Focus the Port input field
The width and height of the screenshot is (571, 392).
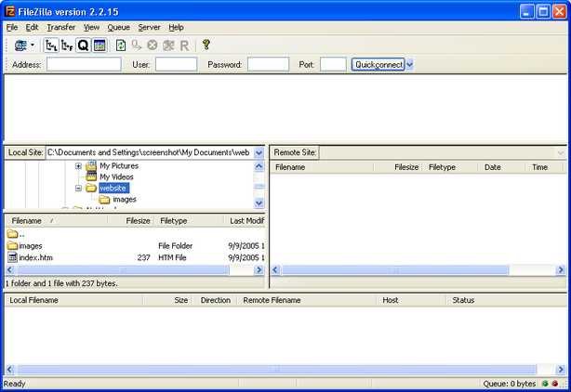point(333,64)
